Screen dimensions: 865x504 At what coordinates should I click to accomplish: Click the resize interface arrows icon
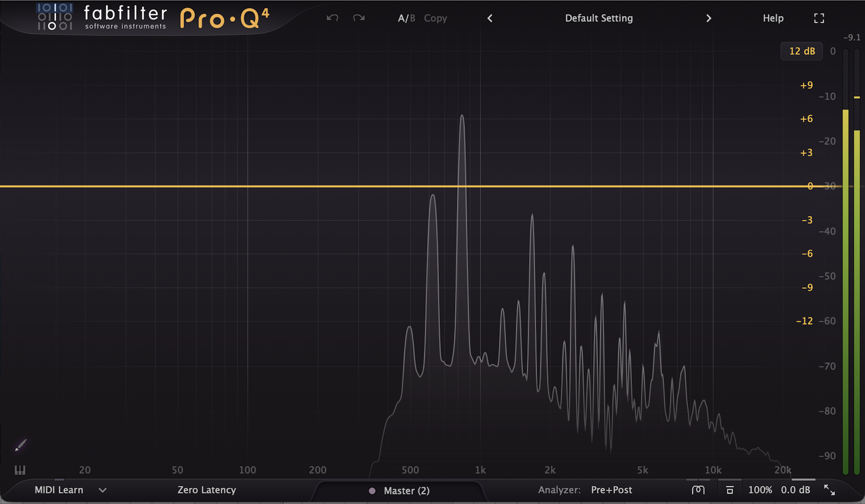point(829,490)
